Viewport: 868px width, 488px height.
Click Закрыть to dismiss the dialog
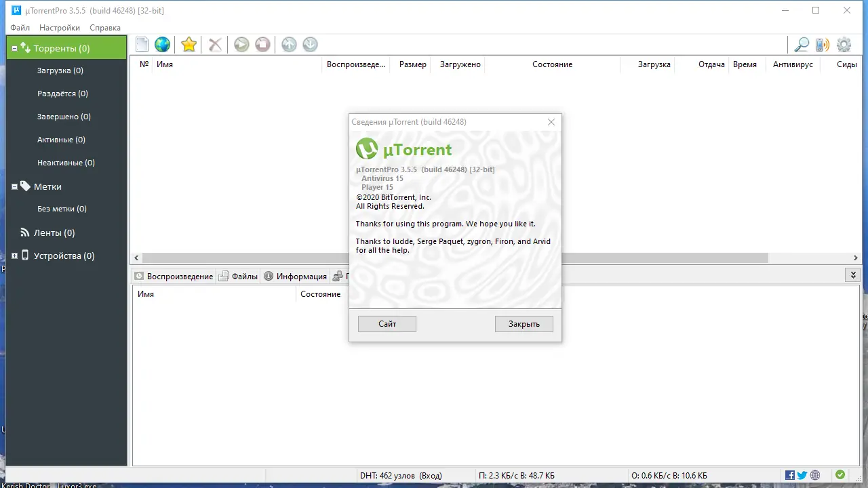(x=524, y=323)
